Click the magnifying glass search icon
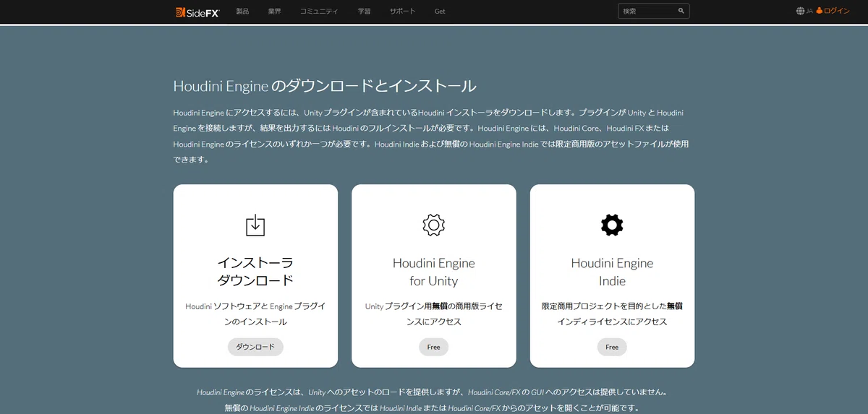The width and height of the screenshot is (868, 414). click(681, 11)
